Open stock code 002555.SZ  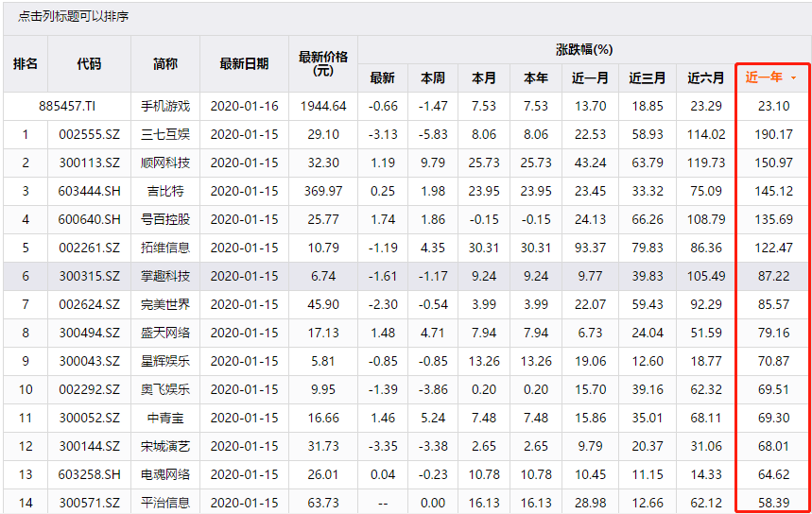(89, 134)
